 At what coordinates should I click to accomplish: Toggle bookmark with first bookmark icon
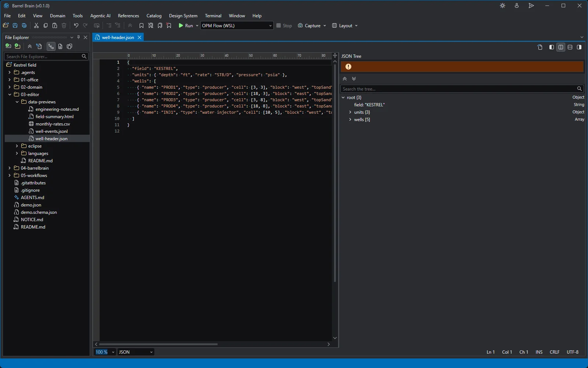pyautogui.click(x=141, y=25)
